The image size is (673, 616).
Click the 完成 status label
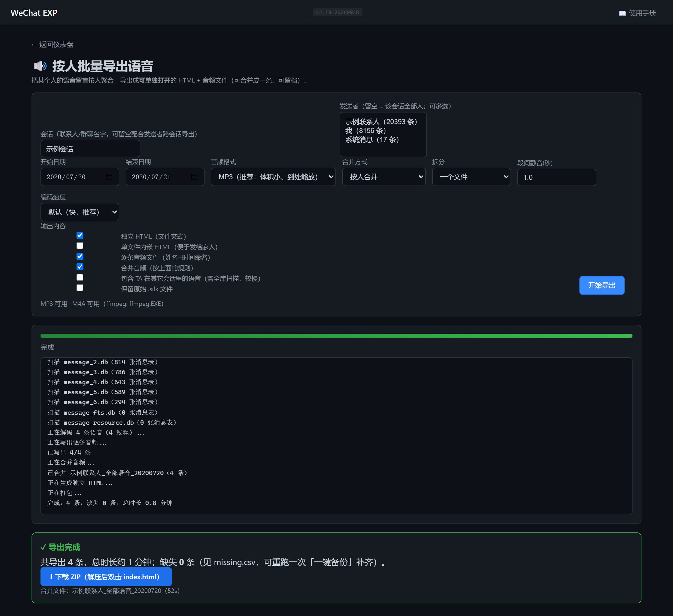[47, 347]
